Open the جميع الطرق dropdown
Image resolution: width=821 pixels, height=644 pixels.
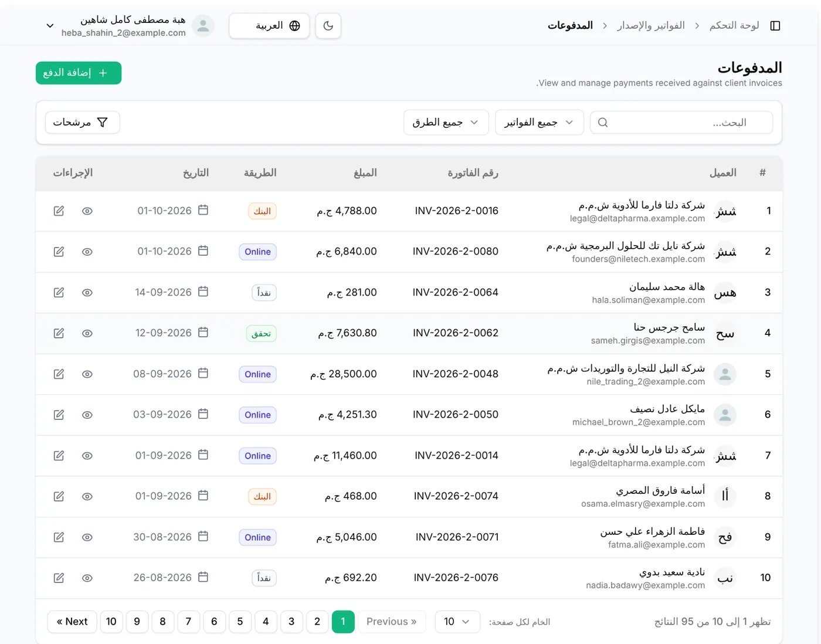pyautogui.click(x=446, y=123)
